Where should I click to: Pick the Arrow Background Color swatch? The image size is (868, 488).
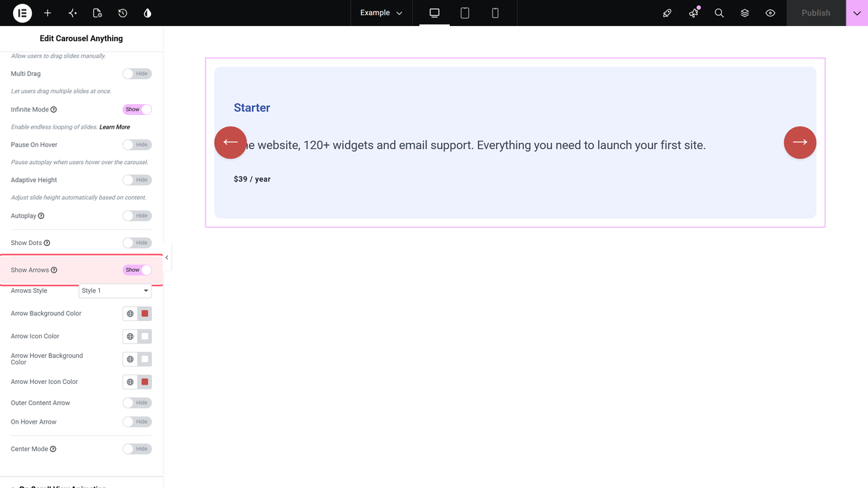click(145, 314)
